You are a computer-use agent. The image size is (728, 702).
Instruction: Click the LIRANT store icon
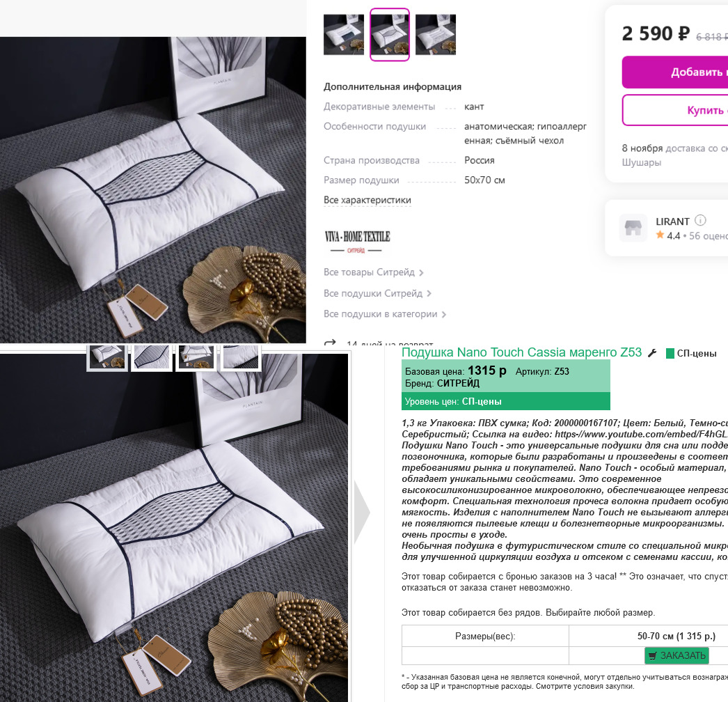[x=633, y=228]
